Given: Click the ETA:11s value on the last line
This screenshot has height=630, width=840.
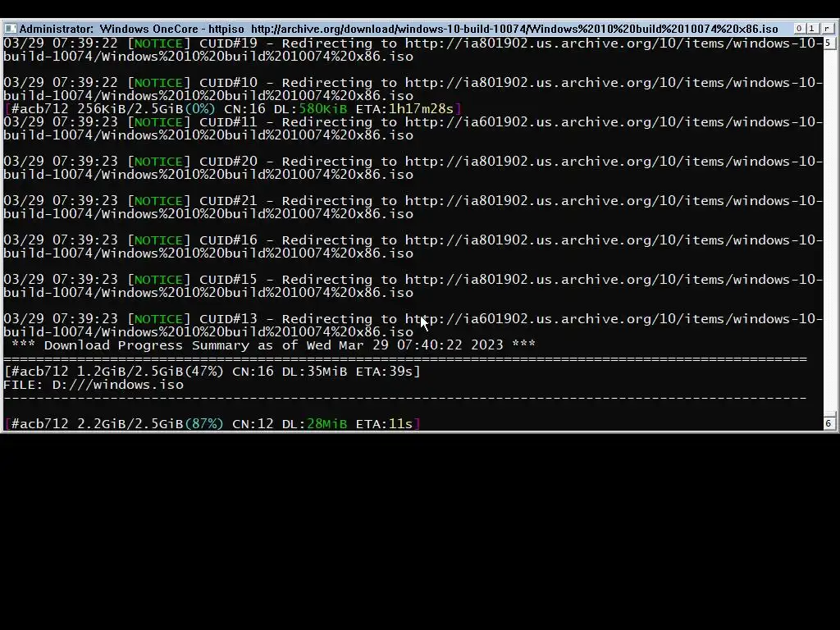Looking at the screenshot, I should click(384, 424).
